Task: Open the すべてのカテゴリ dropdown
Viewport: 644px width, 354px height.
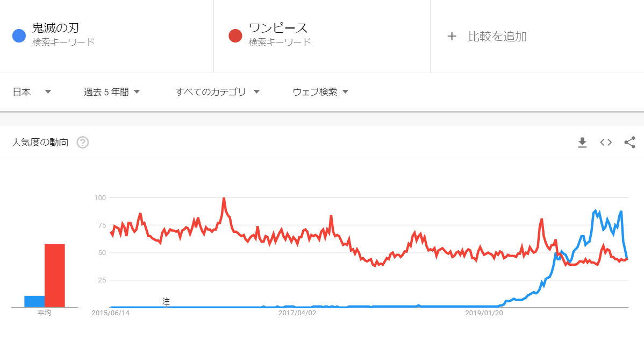Action: (x=217, y=91)
